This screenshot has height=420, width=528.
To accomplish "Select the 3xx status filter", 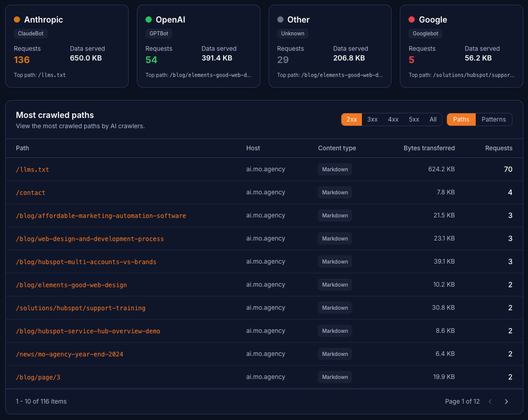I will [372, 119].
